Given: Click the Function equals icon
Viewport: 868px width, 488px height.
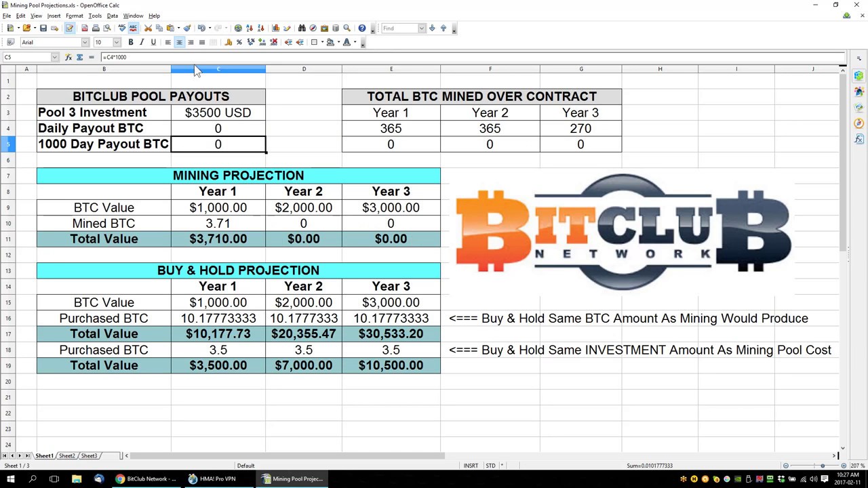Looking at the screenshot, I should 92,57.
